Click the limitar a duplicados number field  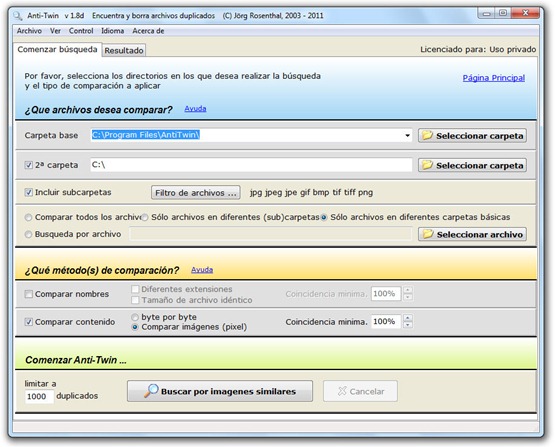tap(39, 396)
